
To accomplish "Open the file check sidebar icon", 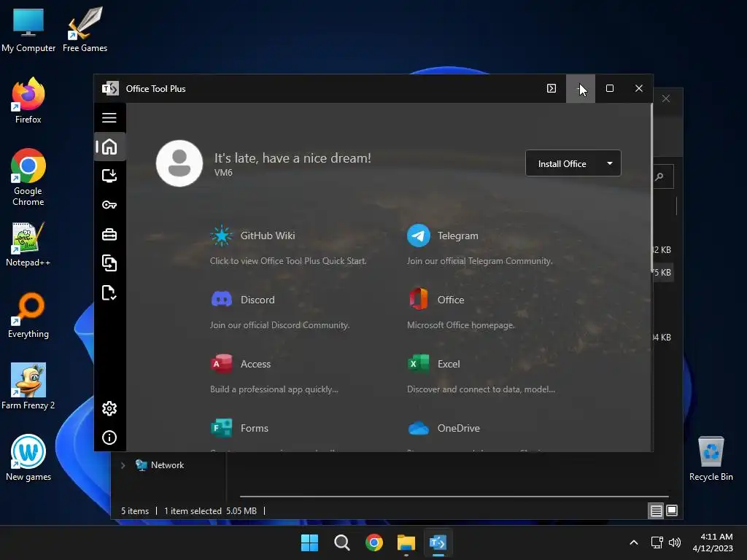I will click(109, 293).
